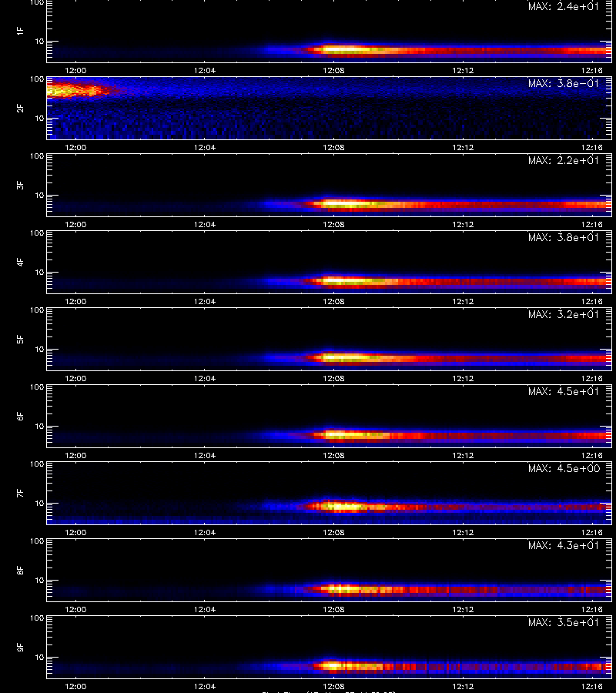Click the MAX: 4.5e+01 label in panel 6F

point(564,391)
